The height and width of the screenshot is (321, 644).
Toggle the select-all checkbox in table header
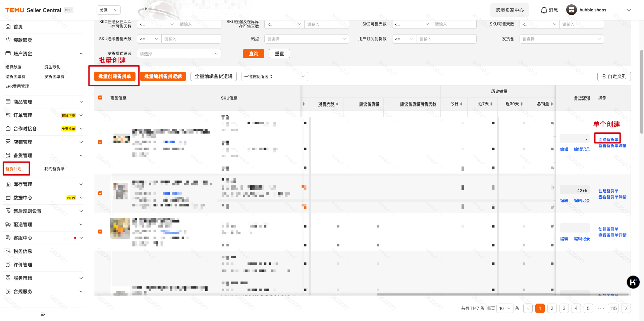[100, 98]
